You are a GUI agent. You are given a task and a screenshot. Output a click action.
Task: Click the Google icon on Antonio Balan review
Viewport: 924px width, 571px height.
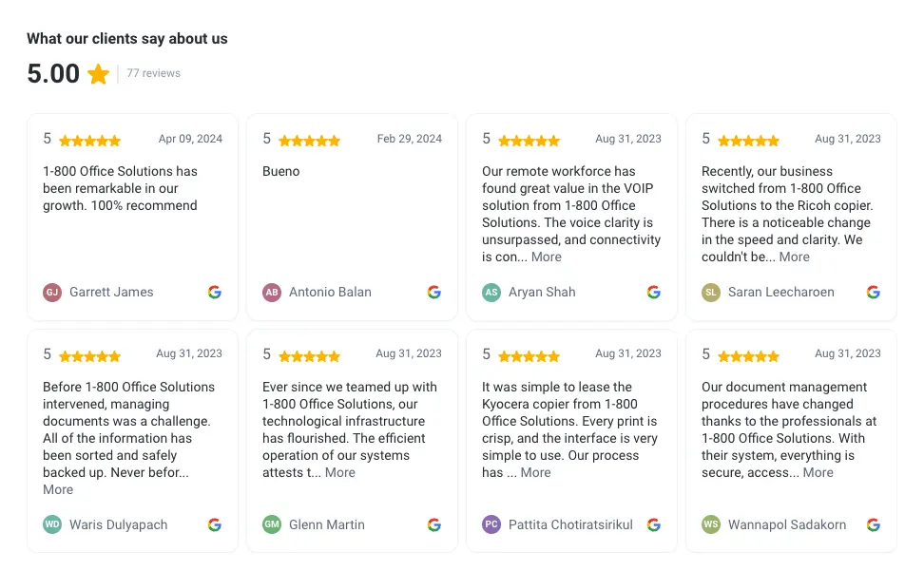[433, 292]
